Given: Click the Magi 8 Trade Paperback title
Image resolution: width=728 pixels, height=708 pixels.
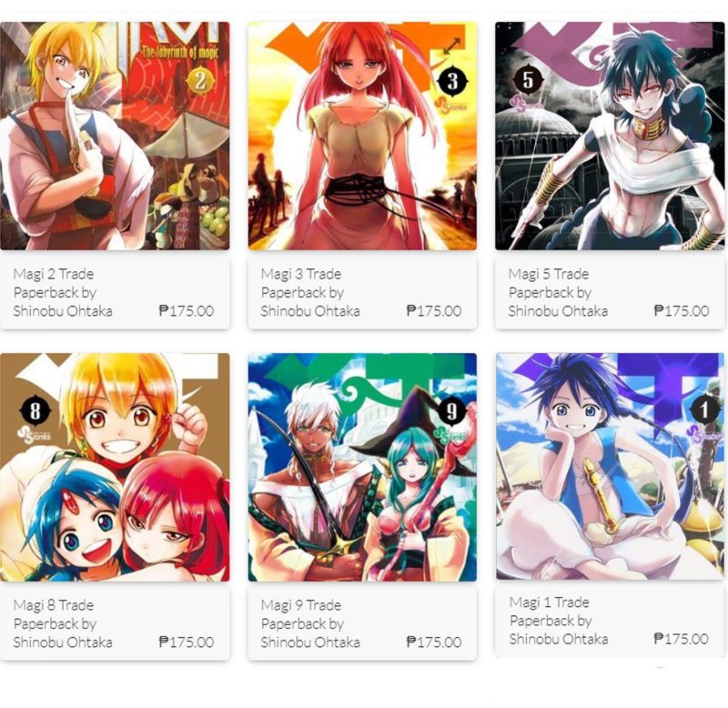Looking at the screenshot, I should pos(63,623).
